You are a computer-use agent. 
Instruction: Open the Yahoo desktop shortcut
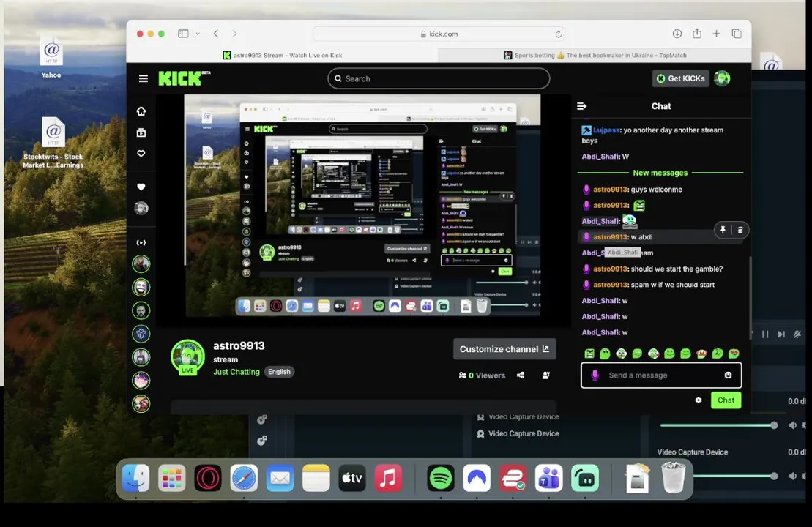point(51,56)
